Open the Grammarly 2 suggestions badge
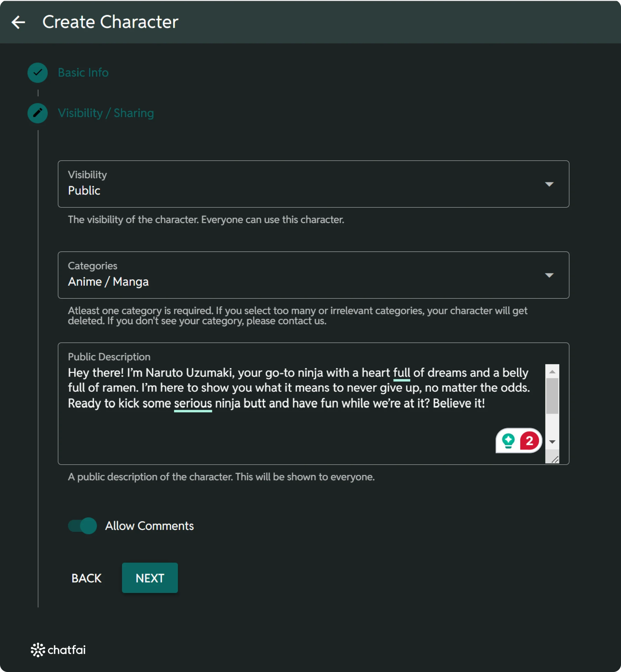The height and width of the screenshot is (672, 621). tap(529, 441)
